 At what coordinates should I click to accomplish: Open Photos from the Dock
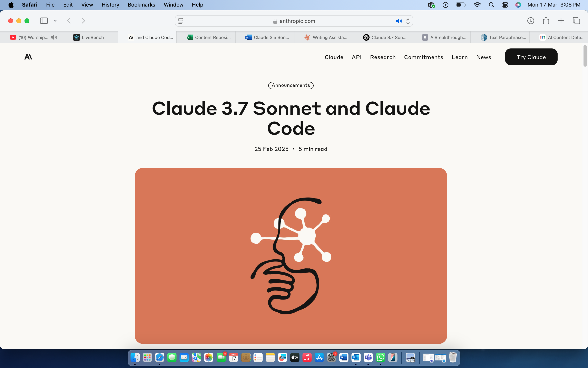tap(209, 358)
